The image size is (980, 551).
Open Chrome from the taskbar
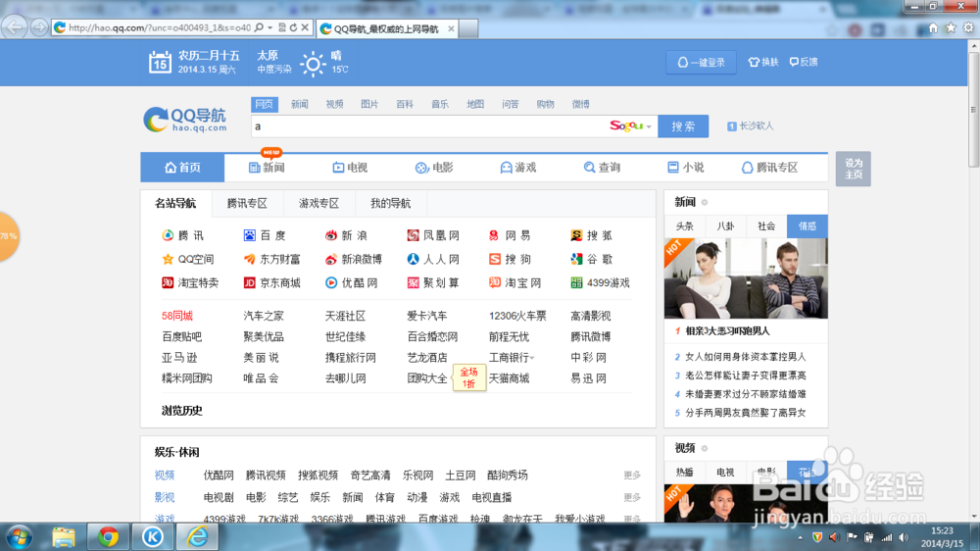pyautogui.click(x=108, y=537)
